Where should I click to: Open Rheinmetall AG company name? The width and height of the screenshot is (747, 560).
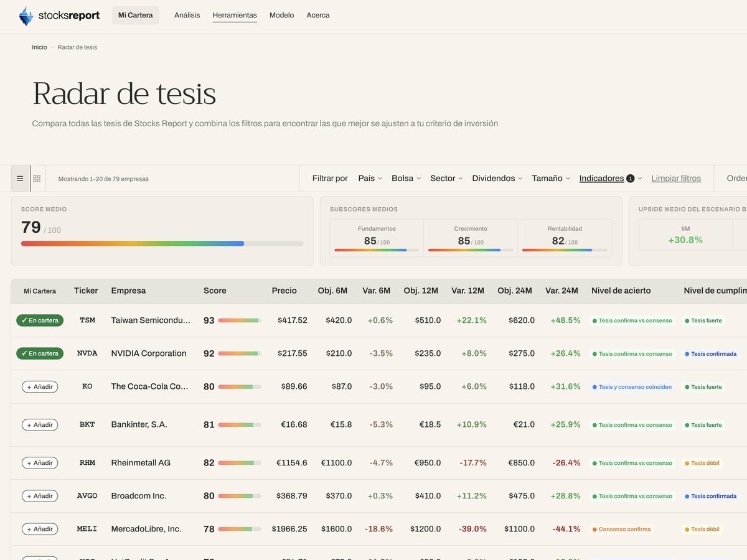141,463
